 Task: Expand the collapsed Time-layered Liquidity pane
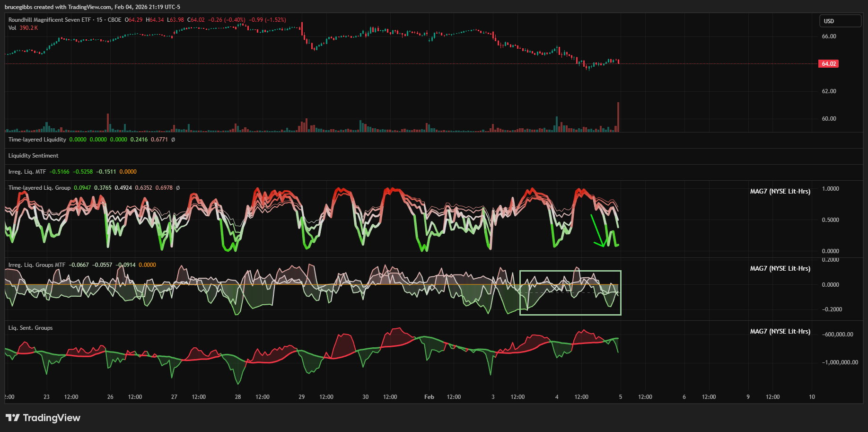pyautogui.click(x=37, y=140)
